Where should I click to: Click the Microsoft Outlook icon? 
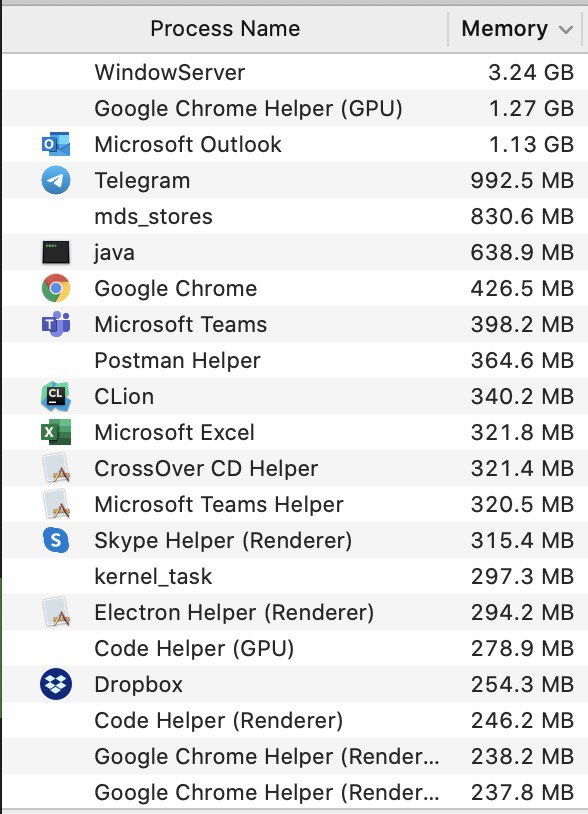(x=56, y=144)
